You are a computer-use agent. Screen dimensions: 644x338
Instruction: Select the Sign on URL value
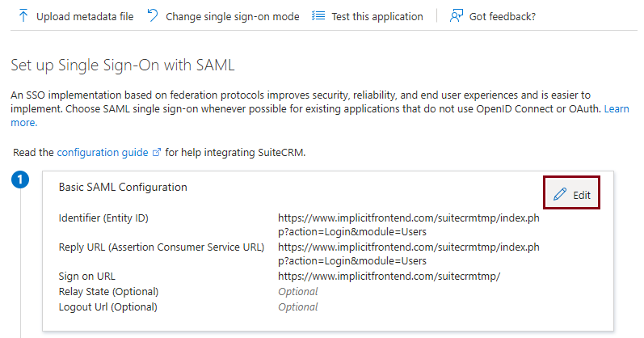pyautogui.click(x=389, y=277)
